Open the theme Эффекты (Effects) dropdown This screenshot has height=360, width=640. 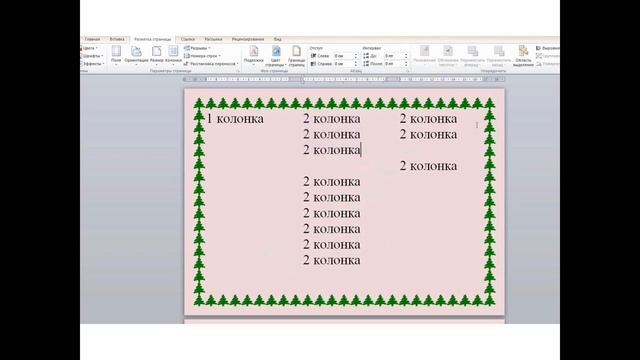91,64
